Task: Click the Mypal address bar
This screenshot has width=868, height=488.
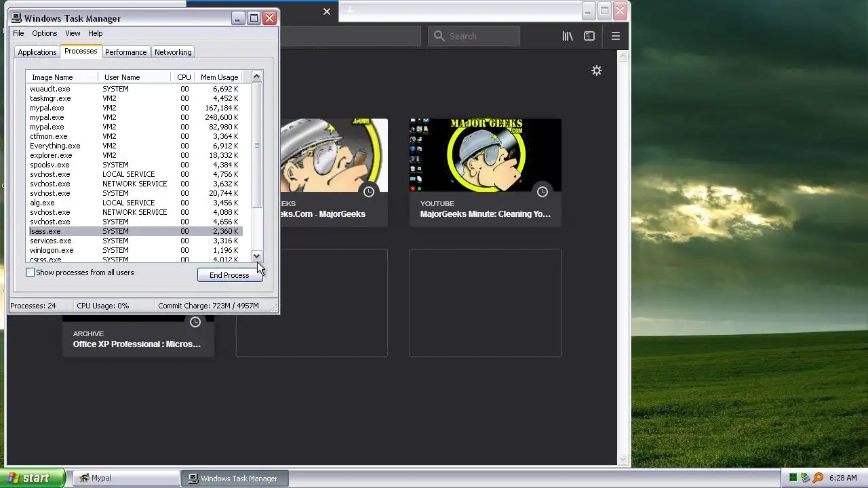Action: (x=350, y=36)
